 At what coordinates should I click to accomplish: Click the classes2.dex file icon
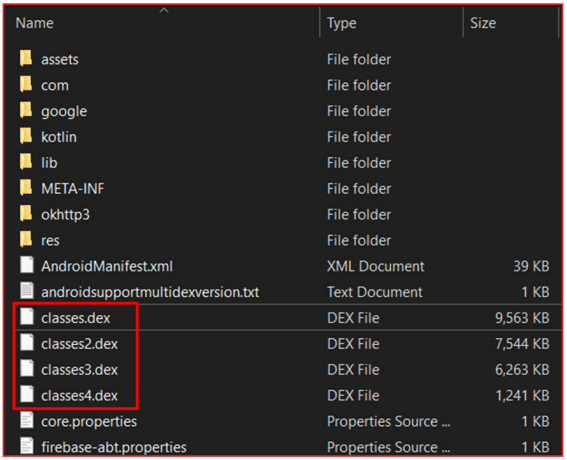click(x=27, y=343)
